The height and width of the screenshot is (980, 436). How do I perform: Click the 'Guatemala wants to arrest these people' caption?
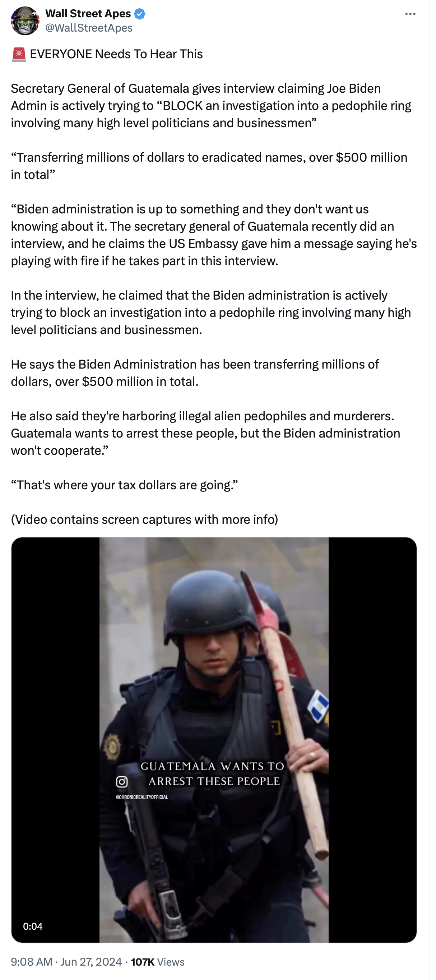pos(213,774)
